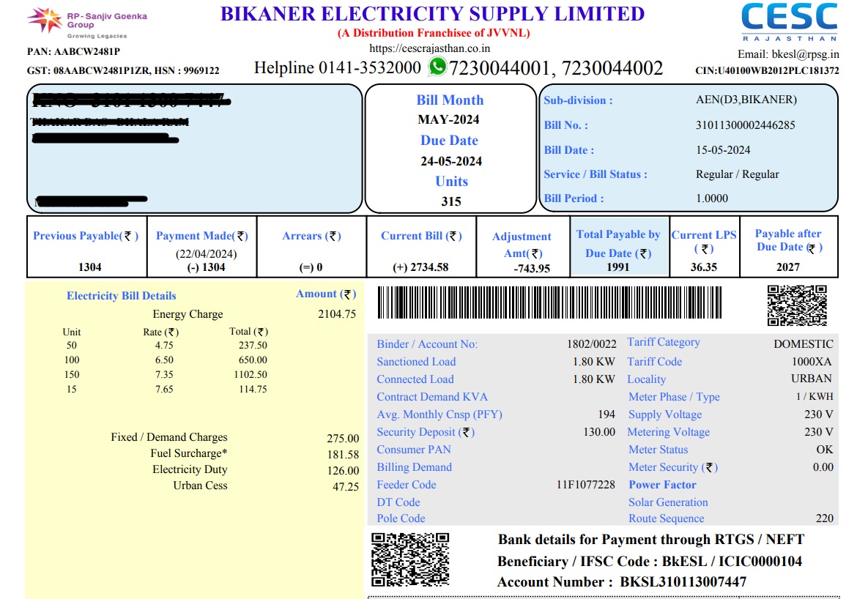
Task: Click the Feeder Code value 11F1077228
Action: coord(585,485)
